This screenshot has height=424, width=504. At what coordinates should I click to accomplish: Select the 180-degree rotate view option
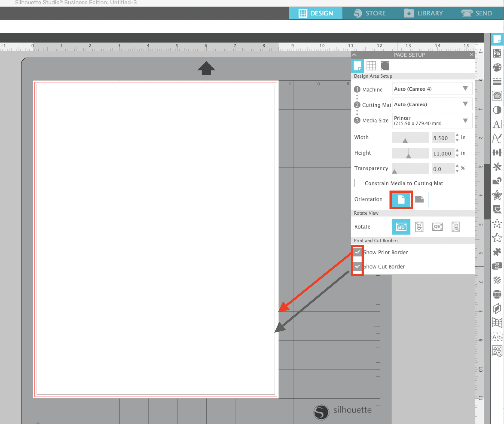click(437, 227)
